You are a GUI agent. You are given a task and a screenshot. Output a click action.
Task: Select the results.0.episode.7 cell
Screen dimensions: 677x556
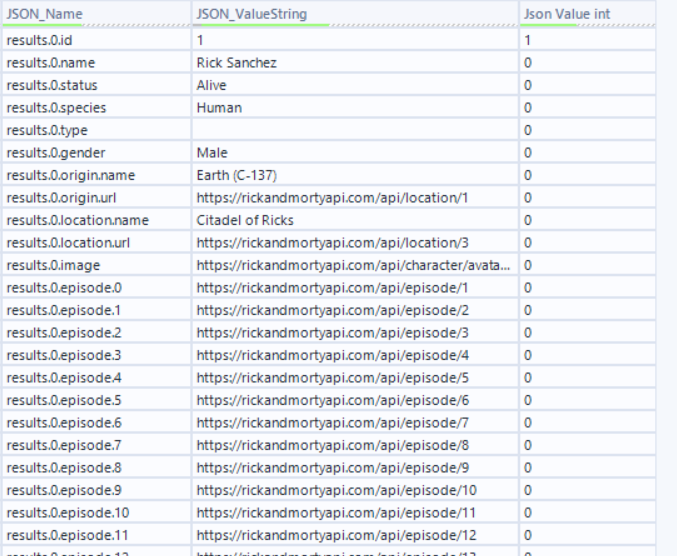pos(97,445)
